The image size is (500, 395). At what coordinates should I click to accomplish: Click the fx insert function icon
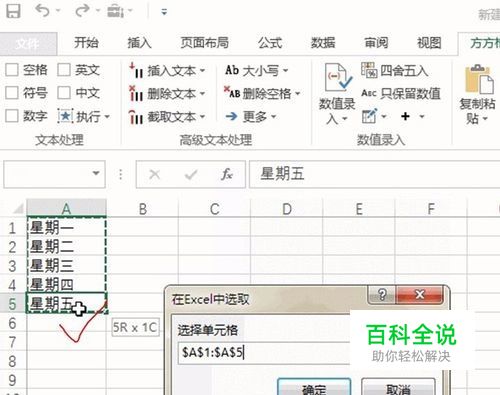coord(227,174)
